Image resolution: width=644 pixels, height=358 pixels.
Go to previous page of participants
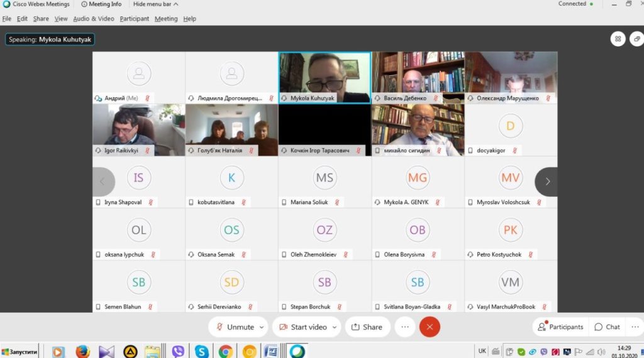[103, 182]
